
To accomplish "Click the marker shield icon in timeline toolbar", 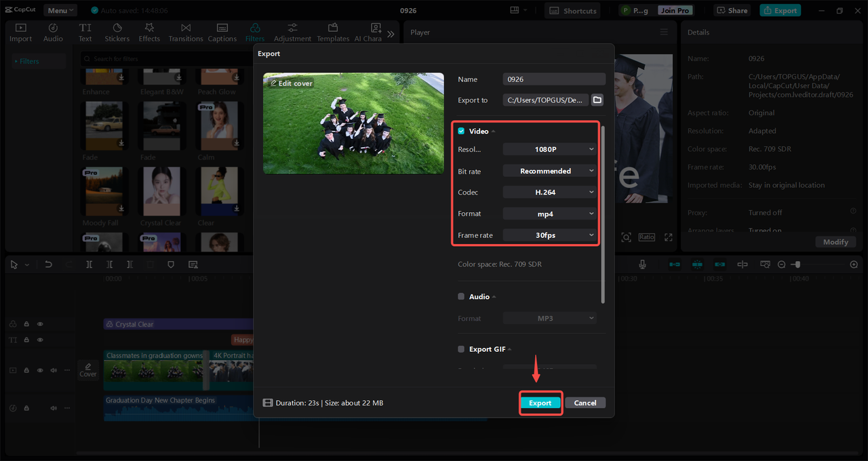I will click(x=171, y=264).
